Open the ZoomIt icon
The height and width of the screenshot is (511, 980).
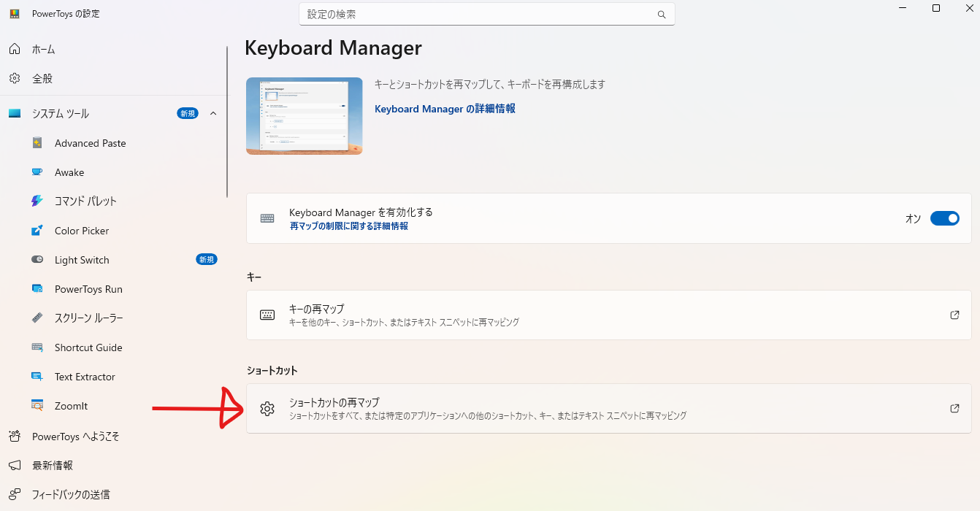coord(37,406)
